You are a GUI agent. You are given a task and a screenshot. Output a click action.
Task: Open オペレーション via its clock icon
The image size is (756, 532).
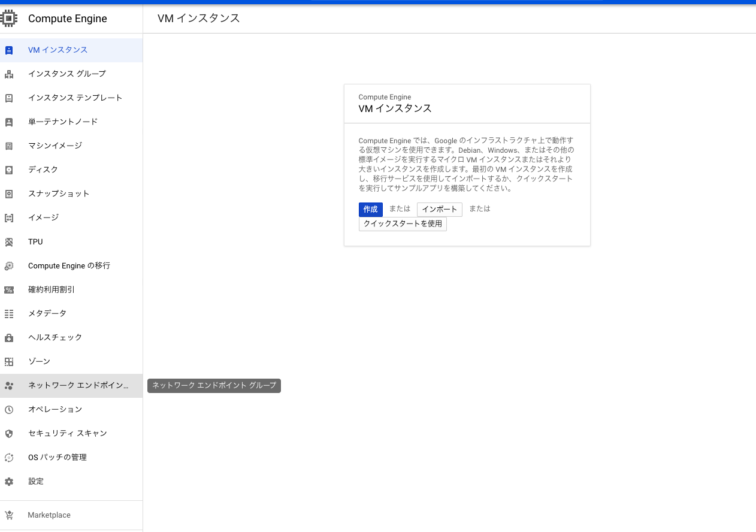click(x=9, y=409)
